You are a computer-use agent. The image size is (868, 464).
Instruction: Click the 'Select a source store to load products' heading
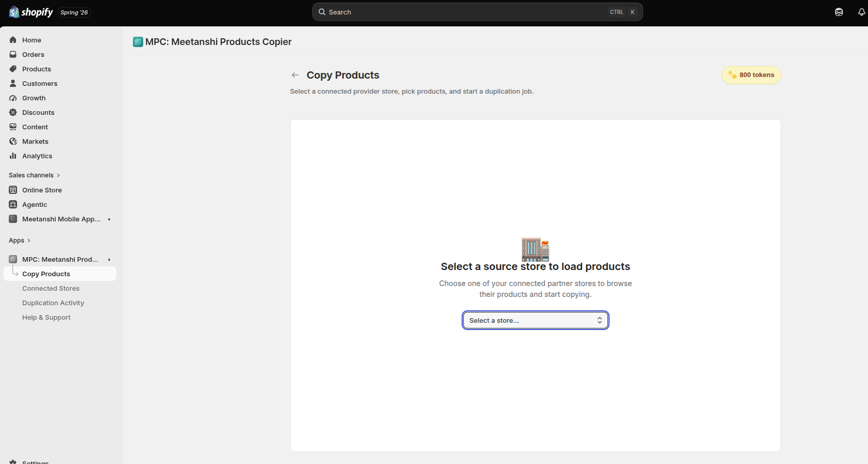(x=536, y=266)
